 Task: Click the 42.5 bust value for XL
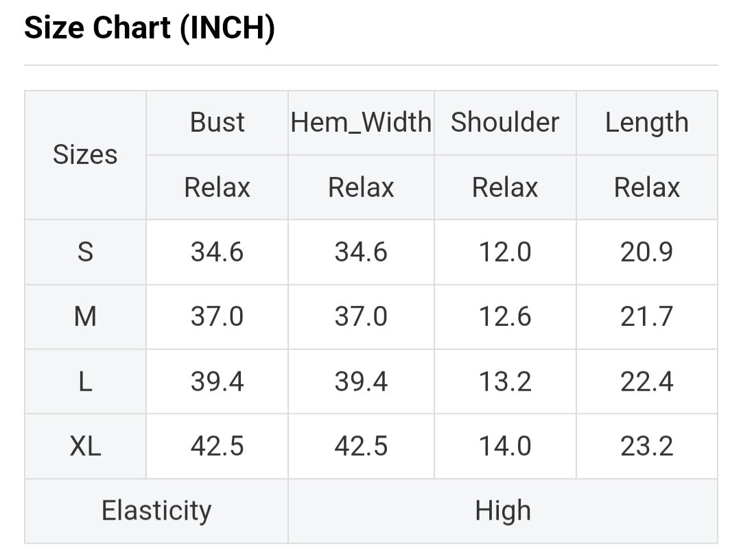pyautogui.click(x=217, y=447)
